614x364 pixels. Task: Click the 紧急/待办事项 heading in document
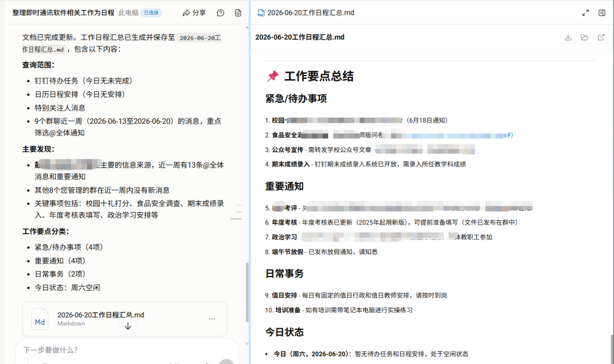[x=296, y=99]
